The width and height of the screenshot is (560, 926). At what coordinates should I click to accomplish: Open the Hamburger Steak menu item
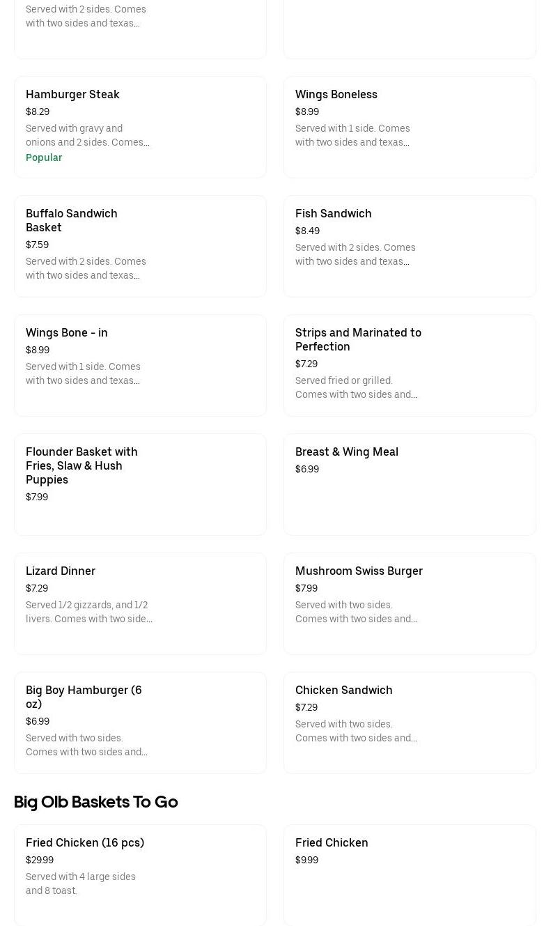(x=72, y=94)
